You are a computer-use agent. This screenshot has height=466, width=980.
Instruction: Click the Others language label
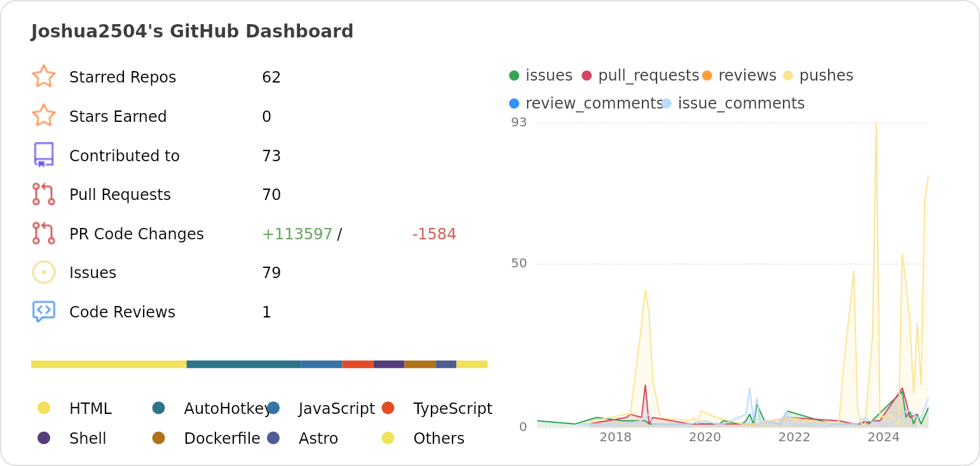439,439
